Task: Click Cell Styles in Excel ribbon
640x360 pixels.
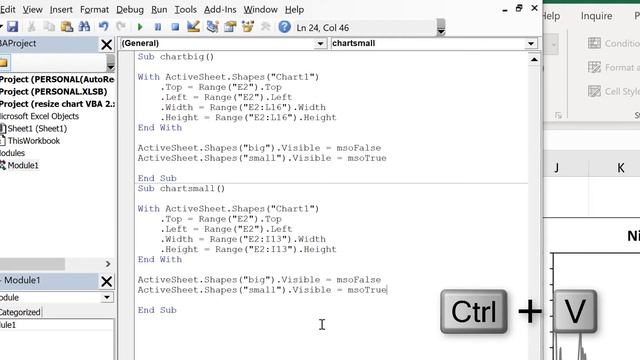Action: [613, 91]
